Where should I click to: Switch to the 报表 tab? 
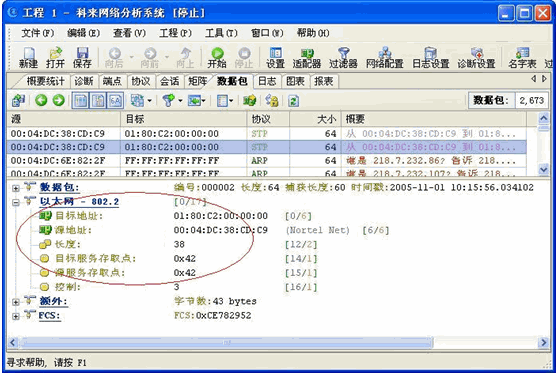click(324, 81)
